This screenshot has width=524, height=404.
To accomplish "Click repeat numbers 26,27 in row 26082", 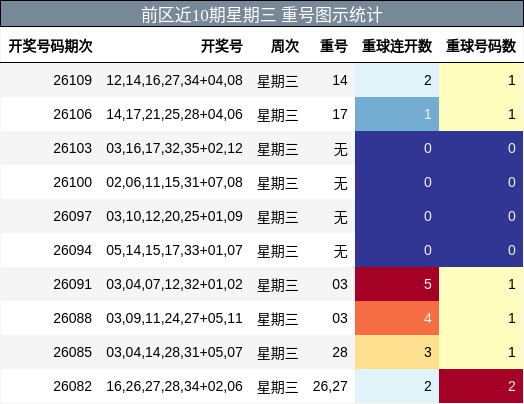I will pyautogui.click(x=330, y=386).
